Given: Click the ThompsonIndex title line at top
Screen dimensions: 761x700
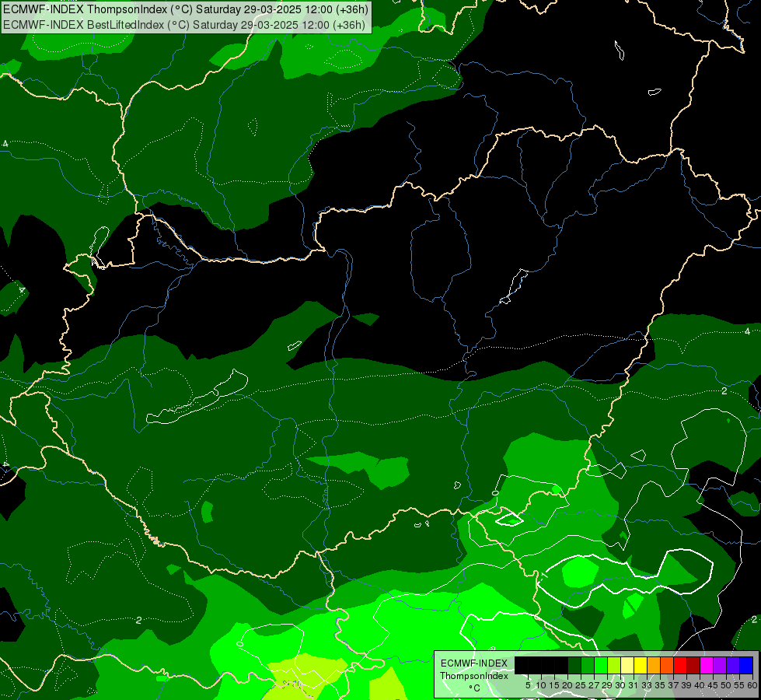Looking at the screenshot, I should pos(185,9).
